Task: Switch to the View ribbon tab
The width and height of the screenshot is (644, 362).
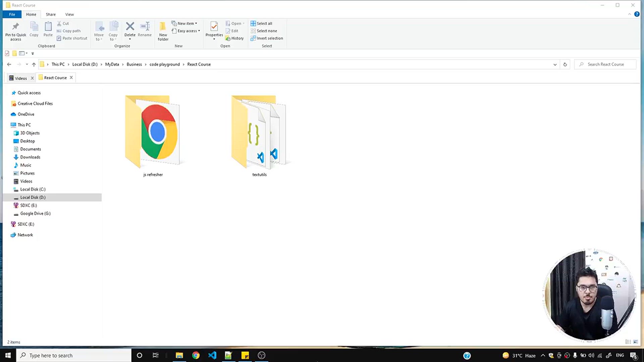Action: (x=69, y=14)
